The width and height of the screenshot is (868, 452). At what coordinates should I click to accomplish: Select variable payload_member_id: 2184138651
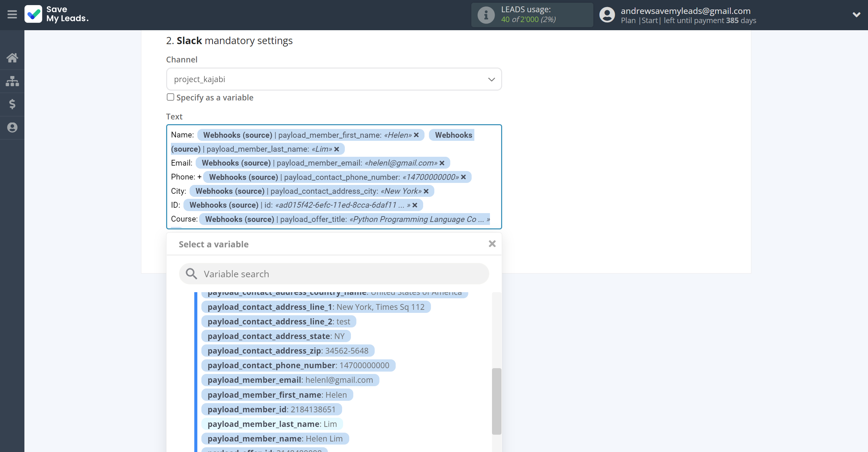272,409
